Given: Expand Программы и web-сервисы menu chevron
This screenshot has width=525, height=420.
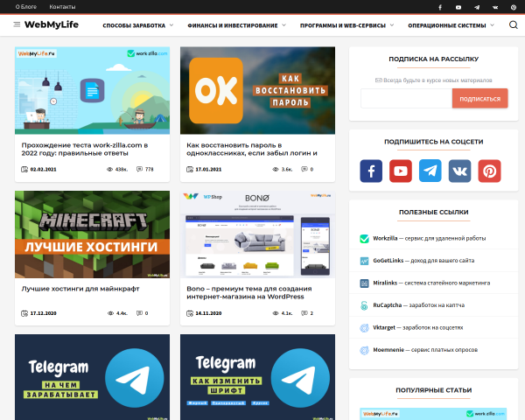Looking at the screenshot, I should [x=392, y=25].
